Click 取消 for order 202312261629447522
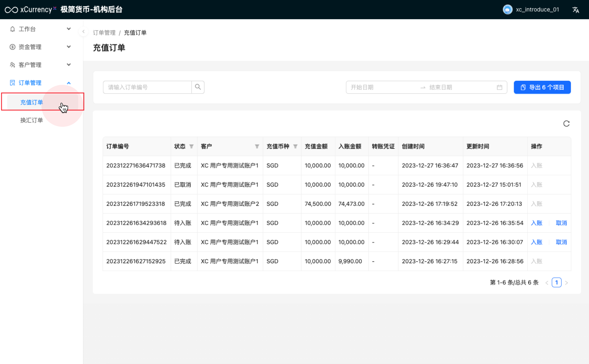589x364 pixels. 561,242
